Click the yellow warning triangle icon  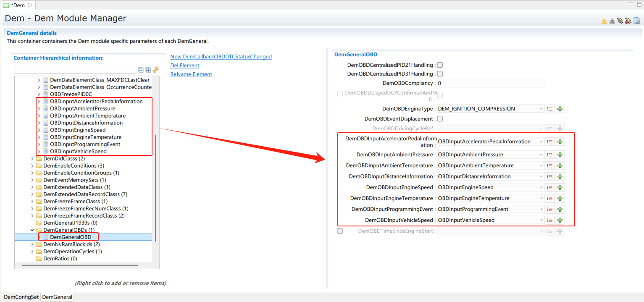pyautogui.click(x=604, y=21)
